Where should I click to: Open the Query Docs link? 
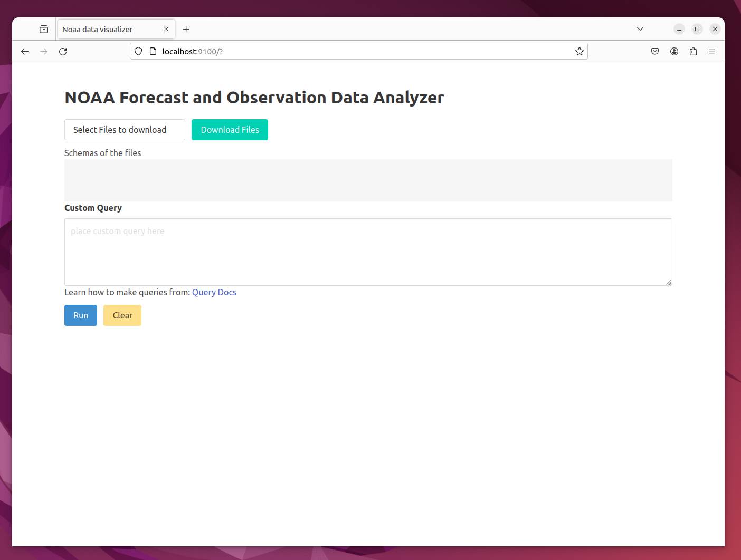tap(214, 292)
